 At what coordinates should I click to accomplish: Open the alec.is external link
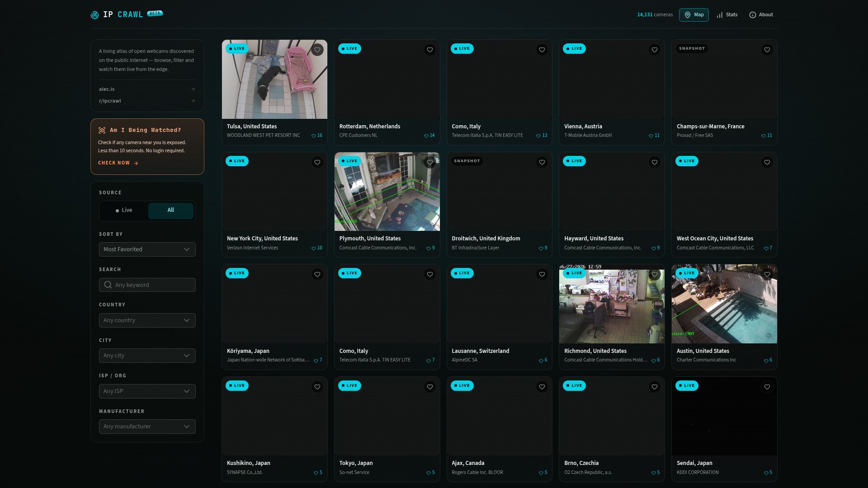147,89
